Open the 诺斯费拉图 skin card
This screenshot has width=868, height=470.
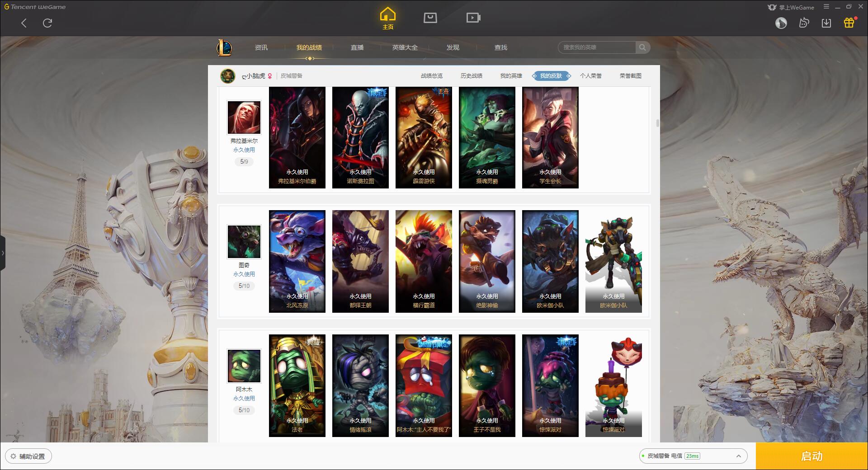click(360, 137)
